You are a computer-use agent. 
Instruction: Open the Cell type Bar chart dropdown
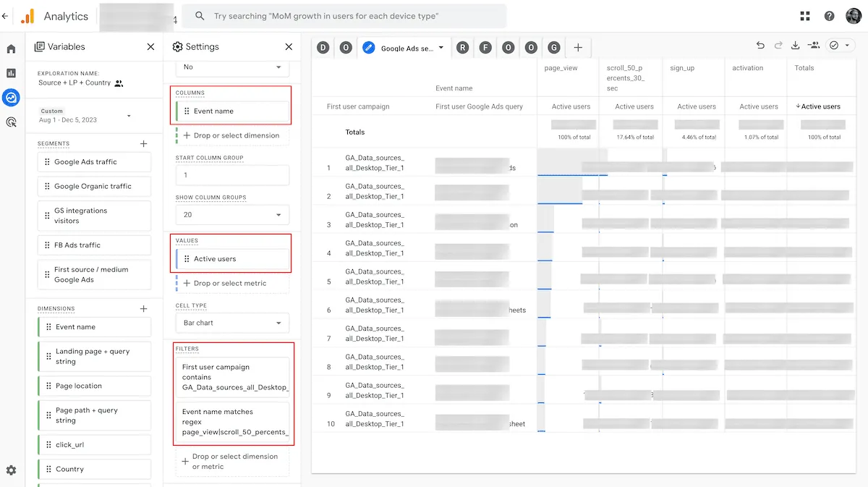click(x=231, y=323)
